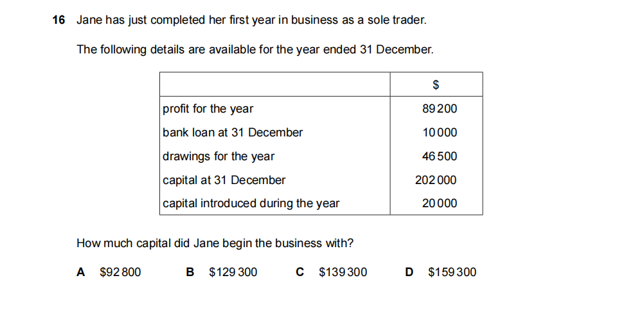644x316 pixels.
Task: Click the sentence about Jane's first year
Action: pos(251,20)
